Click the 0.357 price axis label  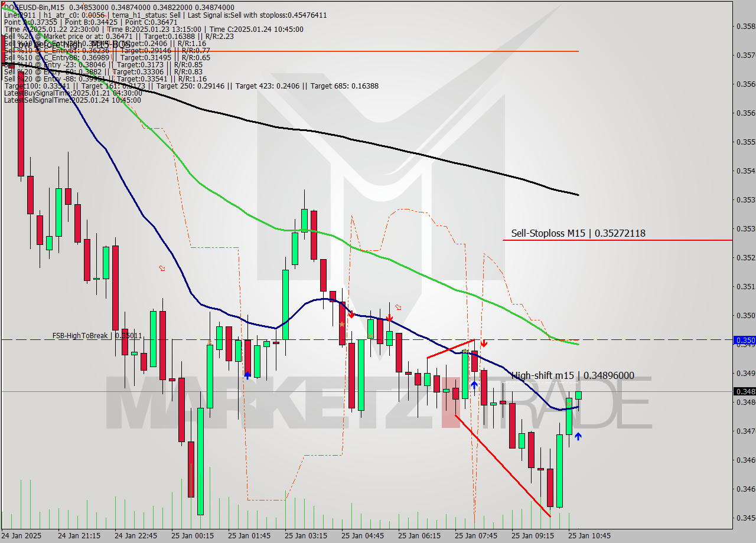[745, 55]
